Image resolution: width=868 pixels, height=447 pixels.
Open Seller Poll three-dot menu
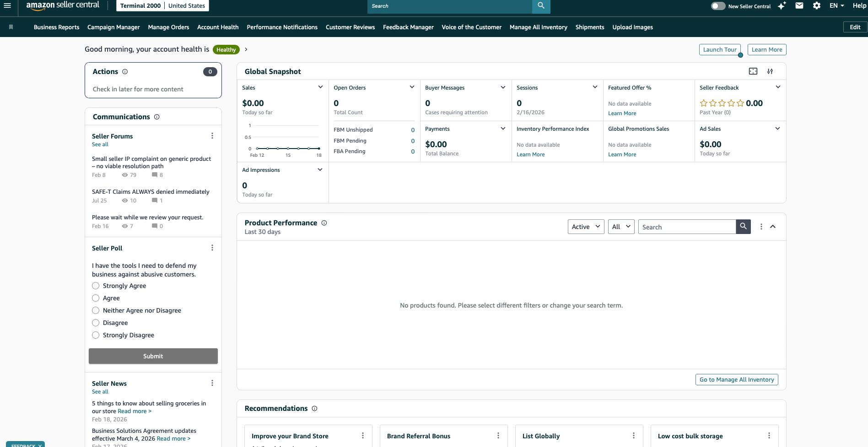click(212, 248)
